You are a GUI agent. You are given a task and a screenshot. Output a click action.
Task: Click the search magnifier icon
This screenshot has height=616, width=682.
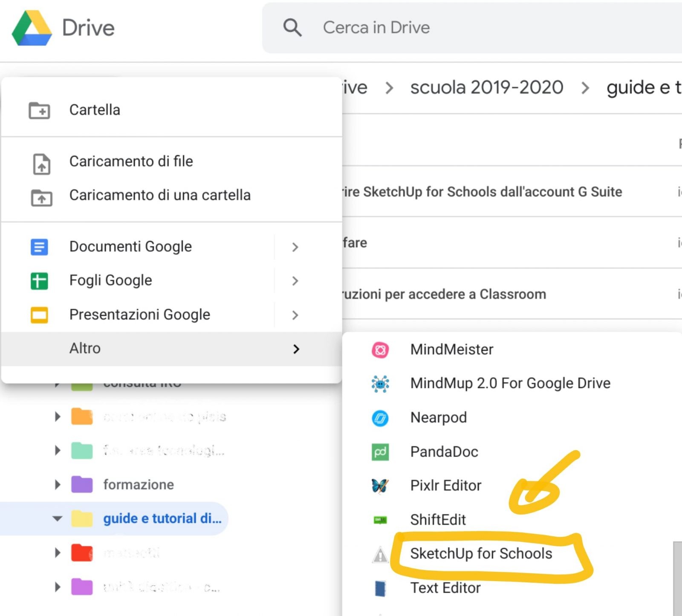tap(292, 28)
